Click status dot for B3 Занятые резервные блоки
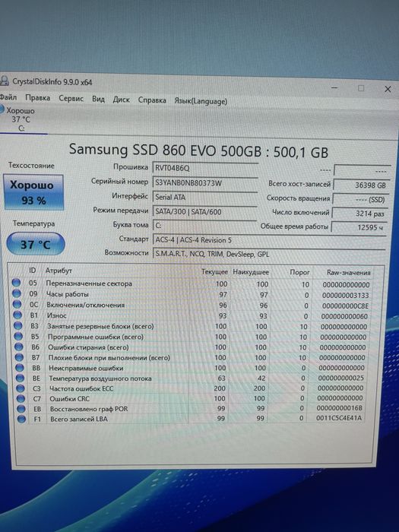 pyautogui.click(x=18, y=326)
